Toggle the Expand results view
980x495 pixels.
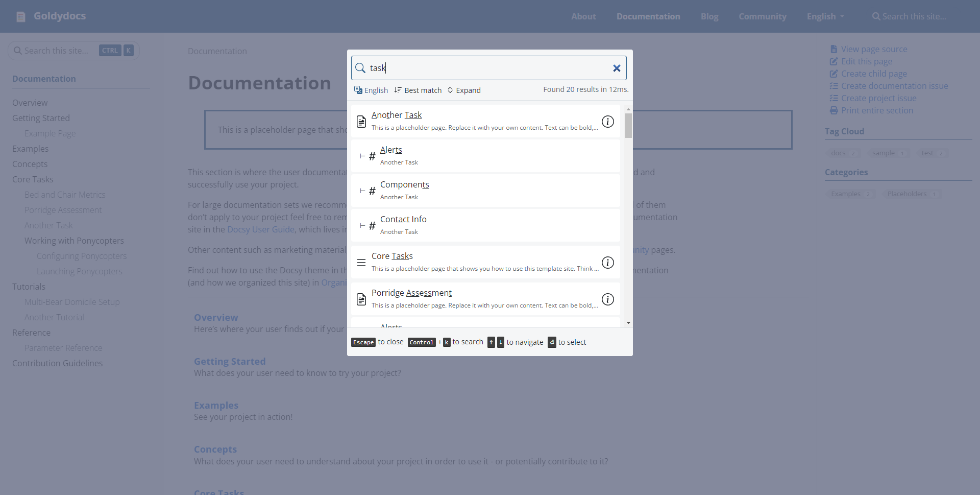tap(463, 90)
